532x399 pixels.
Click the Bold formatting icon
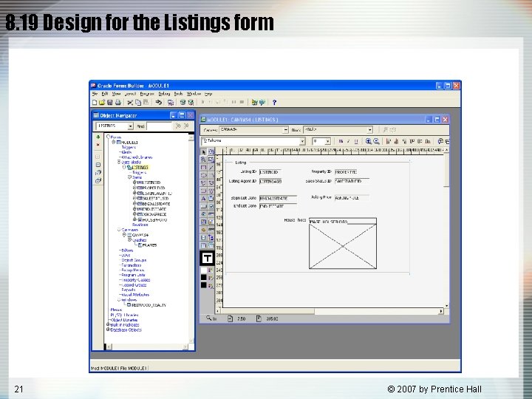tap(341, 141)
